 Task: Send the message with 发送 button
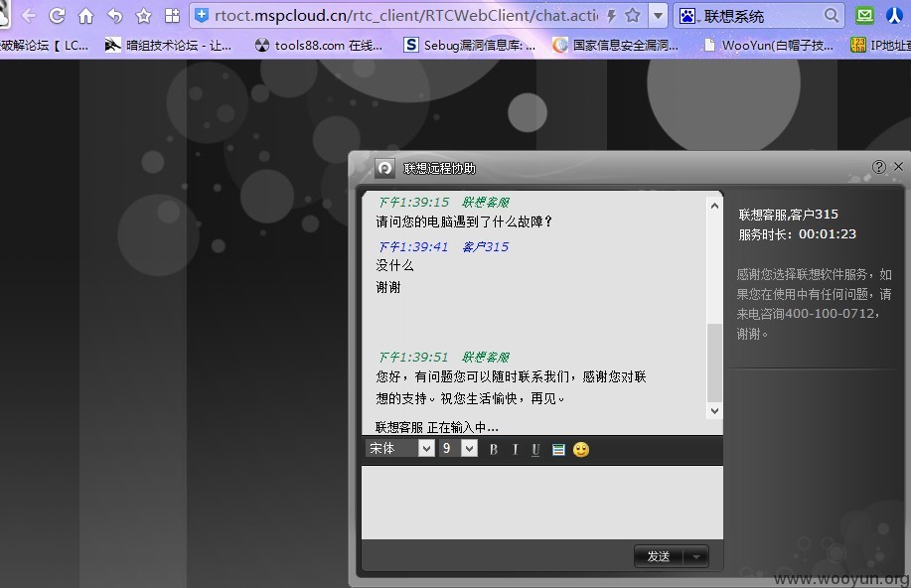(659, 556)
